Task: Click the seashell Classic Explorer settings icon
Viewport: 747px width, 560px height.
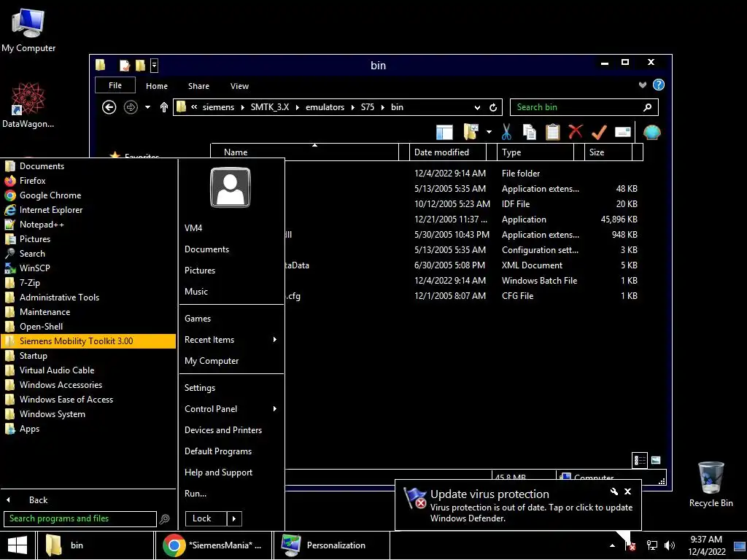Action: (651, 132)
